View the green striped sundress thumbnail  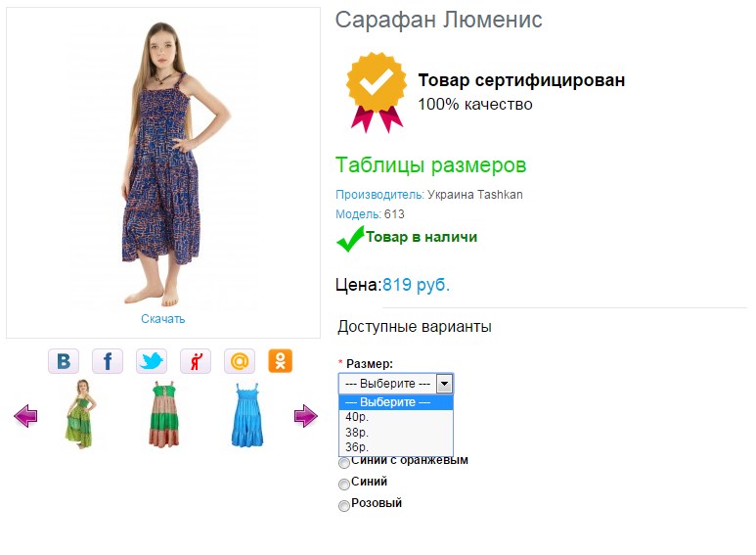click(x=163, y=415)
